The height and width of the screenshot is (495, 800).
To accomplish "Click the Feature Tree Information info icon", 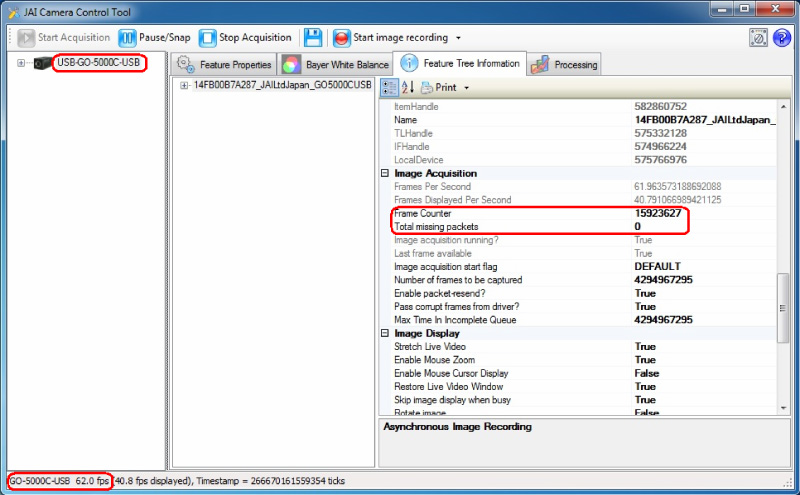I will tap(409, 63).
